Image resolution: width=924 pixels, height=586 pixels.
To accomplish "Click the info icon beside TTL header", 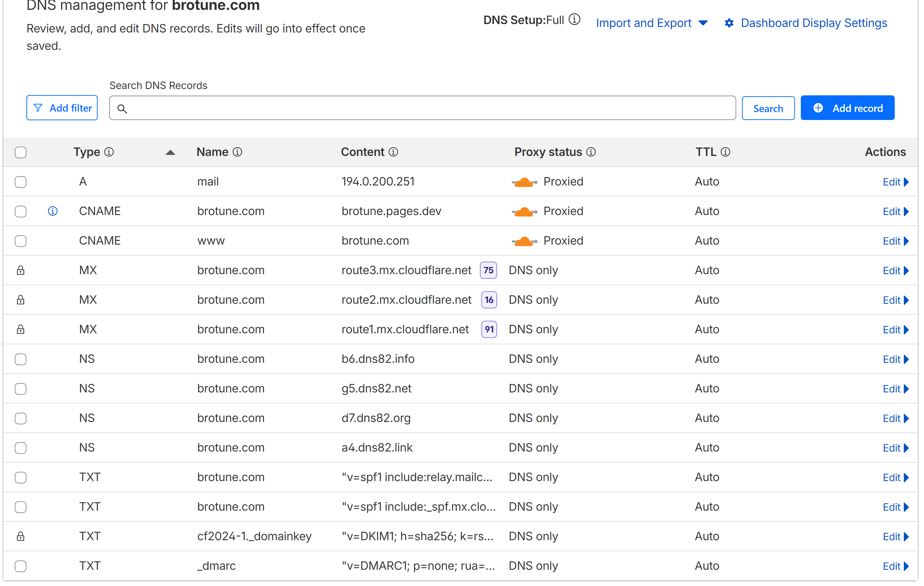I will [x=725, y=152].
